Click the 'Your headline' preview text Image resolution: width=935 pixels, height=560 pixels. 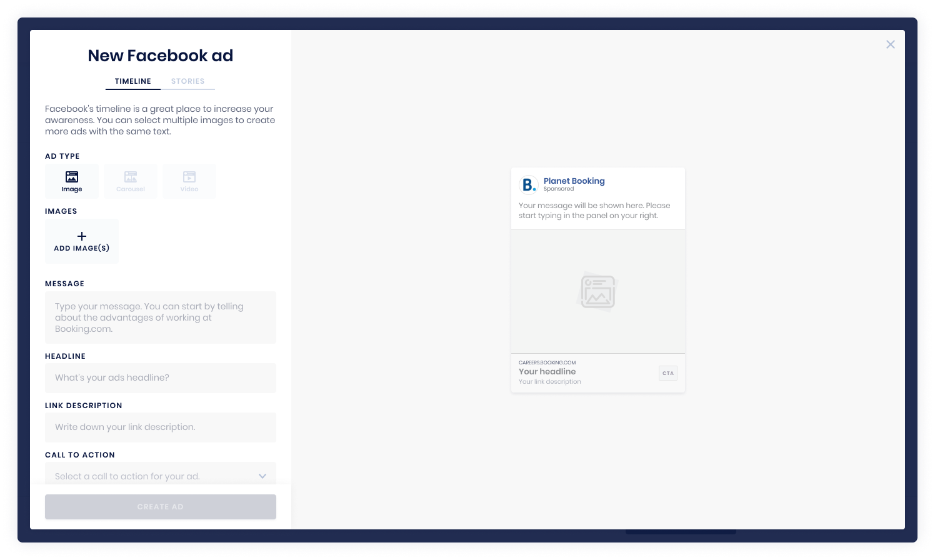coord(547,371)
